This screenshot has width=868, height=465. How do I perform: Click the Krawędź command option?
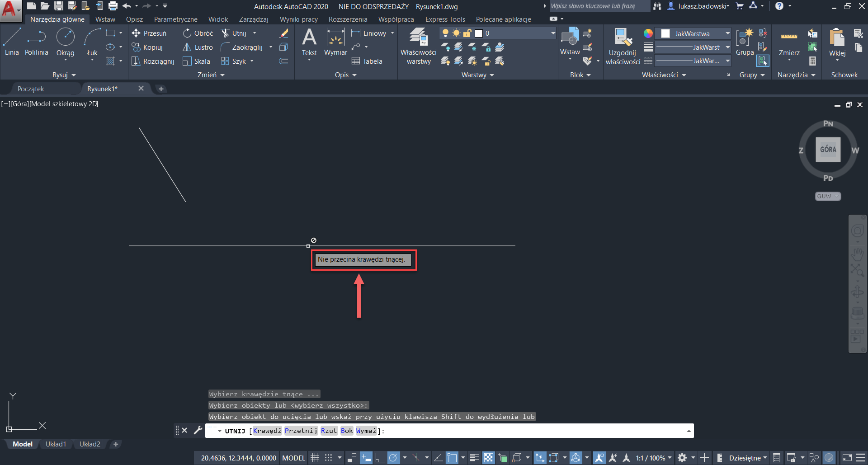coord(267,431)
